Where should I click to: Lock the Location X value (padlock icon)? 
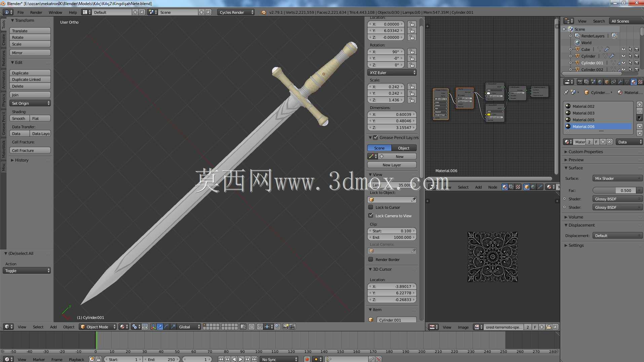pos(412,24)
